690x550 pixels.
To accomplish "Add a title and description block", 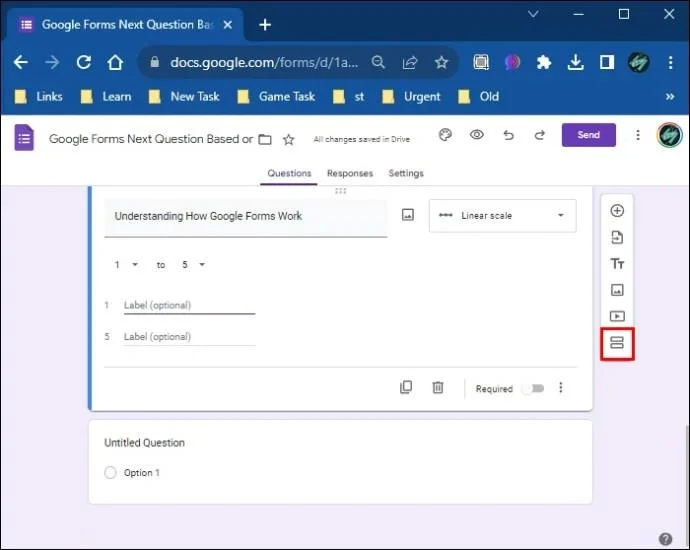I will pos(617,264).
